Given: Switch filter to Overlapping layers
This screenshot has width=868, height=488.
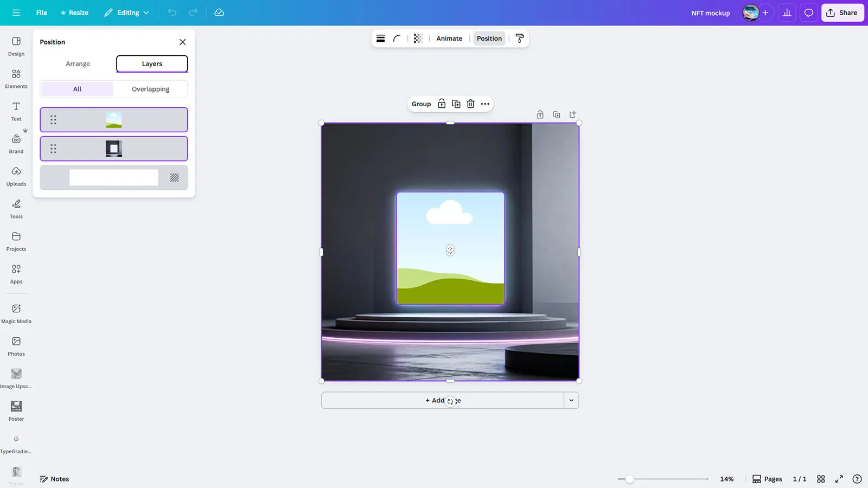Looking at the screenshot, I should coord(150,89).
